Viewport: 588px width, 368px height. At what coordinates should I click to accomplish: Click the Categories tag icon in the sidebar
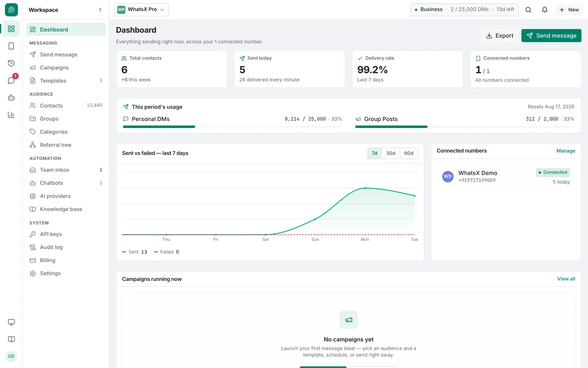pos(33,132)
